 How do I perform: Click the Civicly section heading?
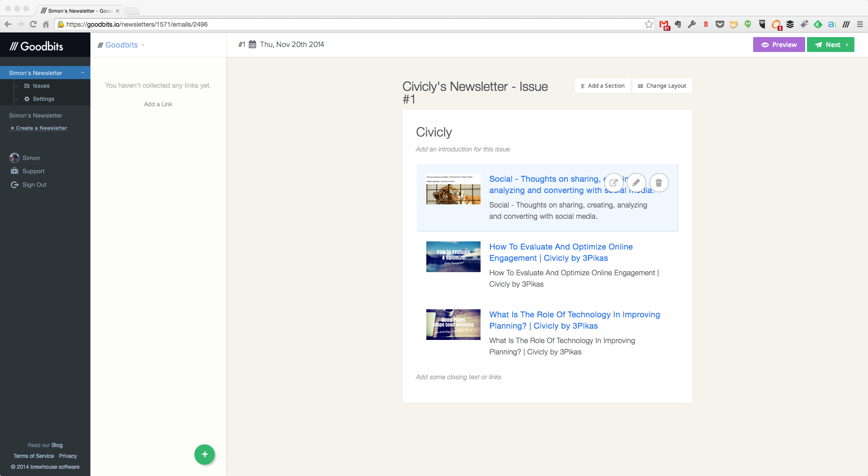434,132
